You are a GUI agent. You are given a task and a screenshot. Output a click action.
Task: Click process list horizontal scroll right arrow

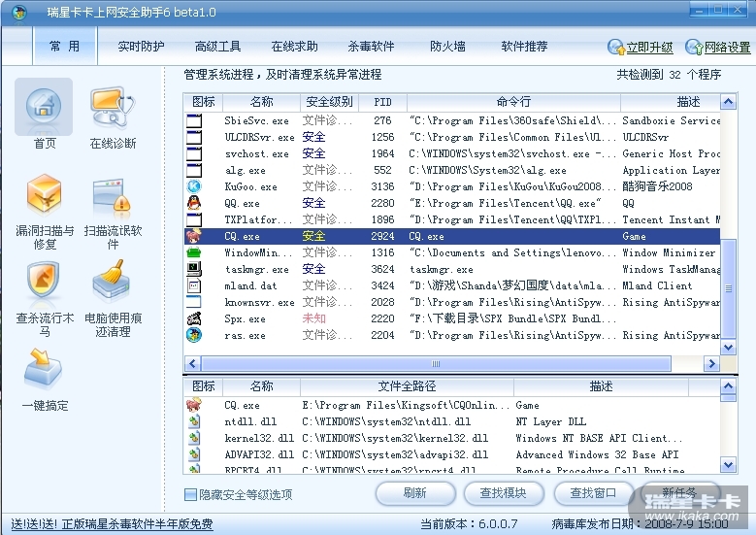click(711, 364)
